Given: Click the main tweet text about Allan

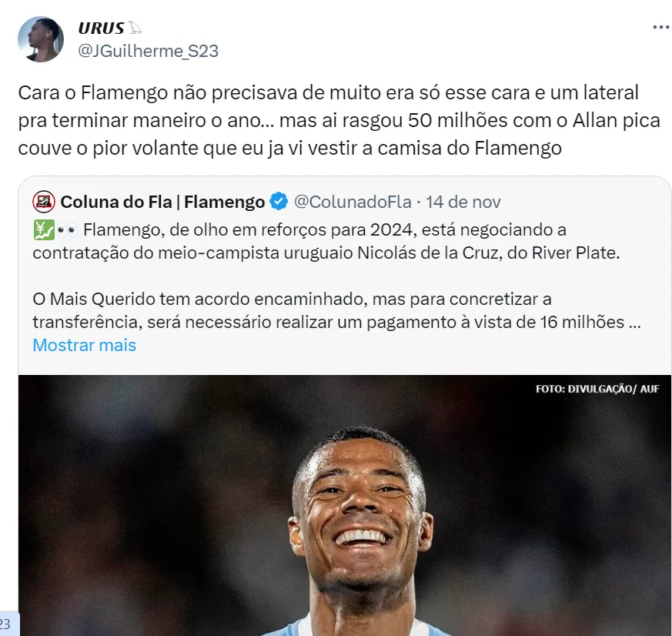Looking at the screenshot, I should (339, 120).
